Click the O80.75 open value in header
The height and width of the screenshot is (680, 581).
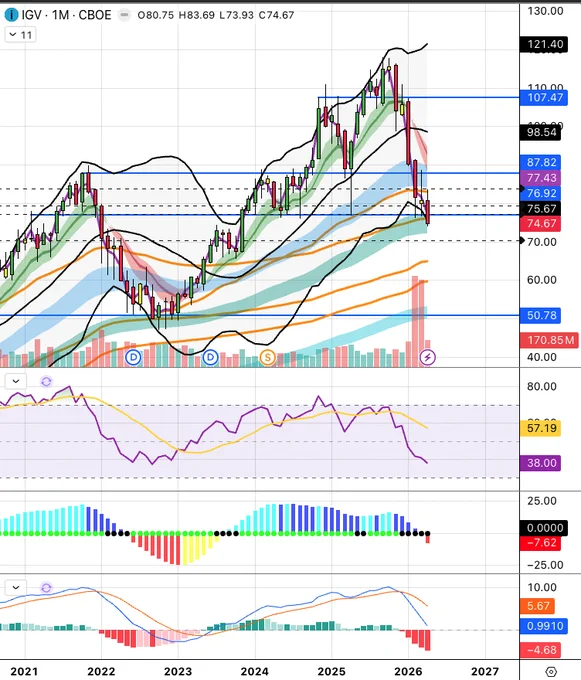[x=156, y=15]
